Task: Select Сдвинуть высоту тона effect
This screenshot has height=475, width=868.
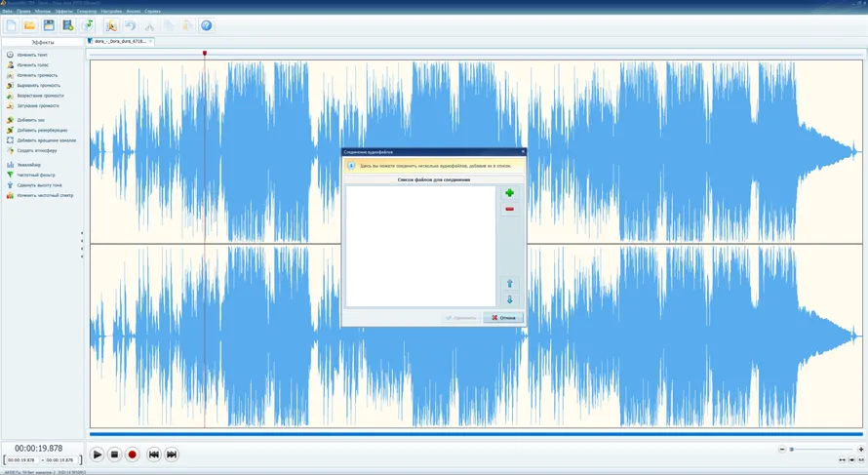Action: click(34, 185)
